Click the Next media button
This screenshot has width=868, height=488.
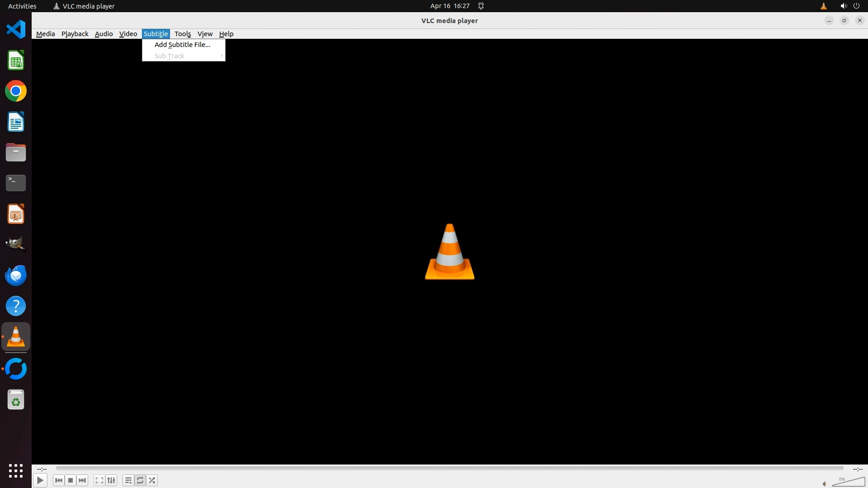click(82, 480)
